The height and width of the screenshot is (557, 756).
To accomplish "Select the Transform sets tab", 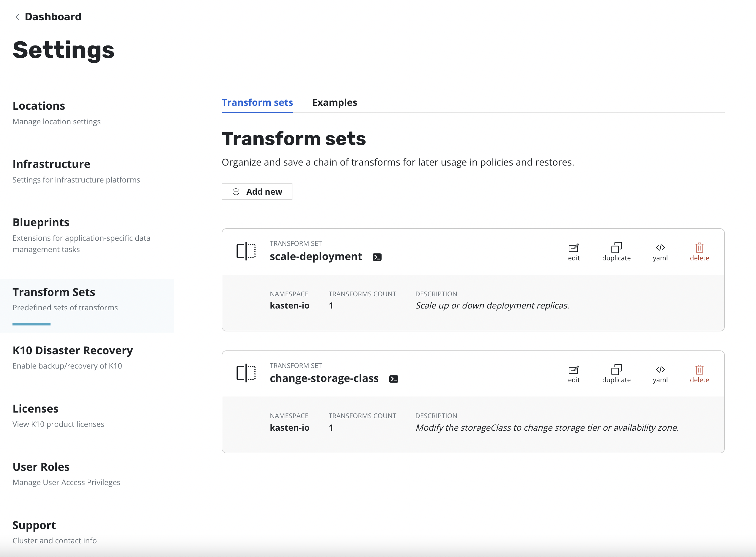I will (x=257, y=103).
